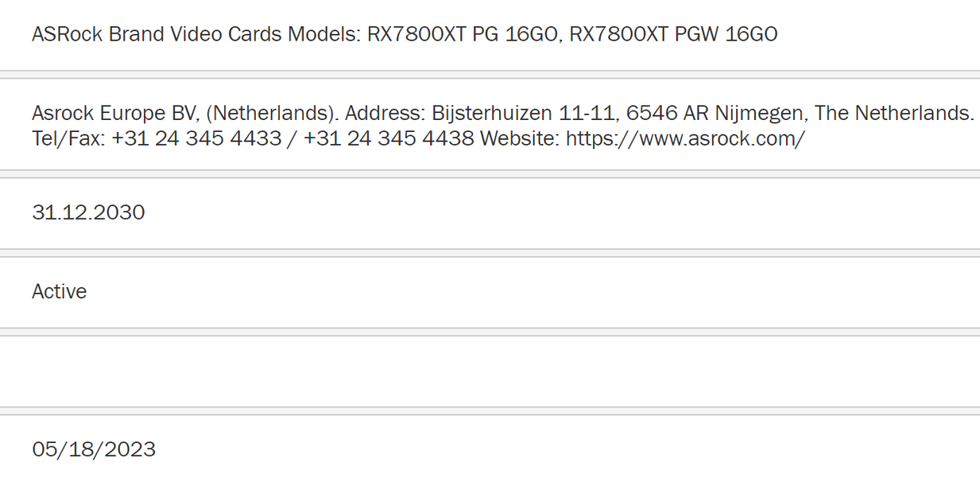Select the 31.12.2030 date row

tap(88, 212)
